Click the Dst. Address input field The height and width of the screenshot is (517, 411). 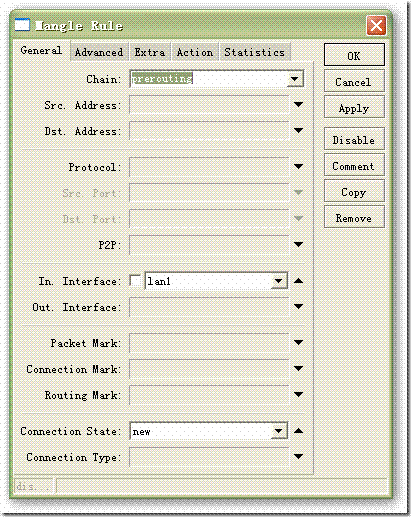(209, 131)
